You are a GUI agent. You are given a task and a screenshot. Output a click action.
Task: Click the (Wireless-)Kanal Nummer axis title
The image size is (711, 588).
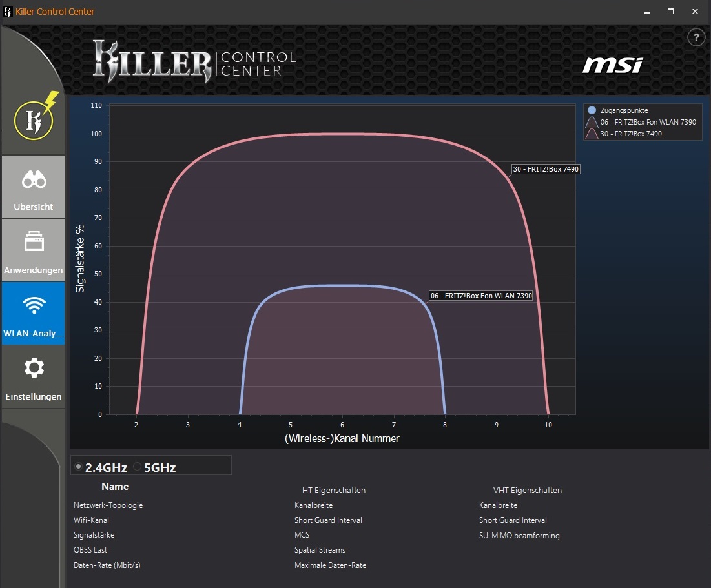[x=342, y=438]
